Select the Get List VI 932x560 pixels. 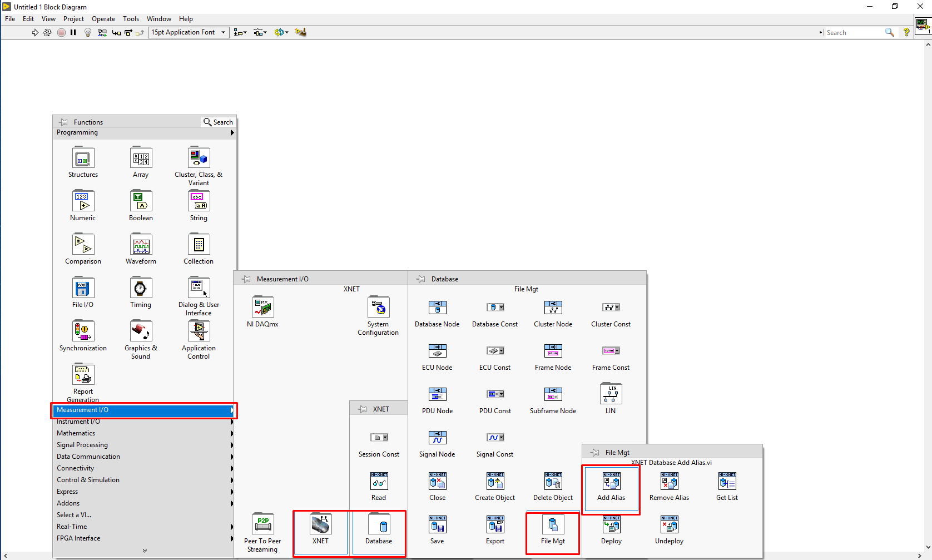pos(727,481)
